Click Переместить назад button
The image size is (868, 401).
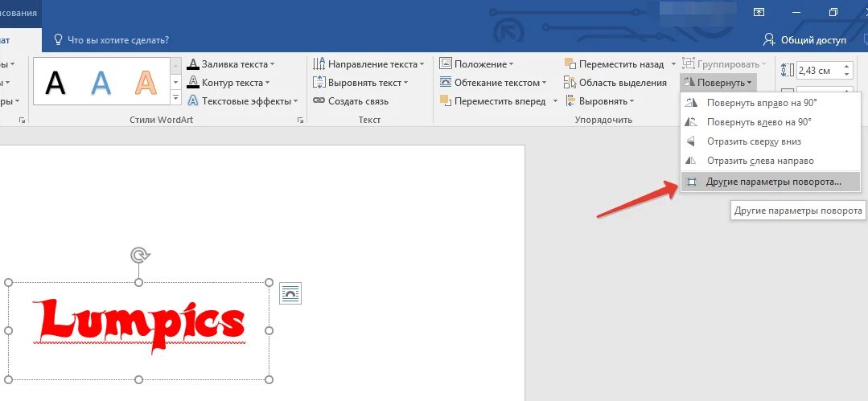point(614,64)
